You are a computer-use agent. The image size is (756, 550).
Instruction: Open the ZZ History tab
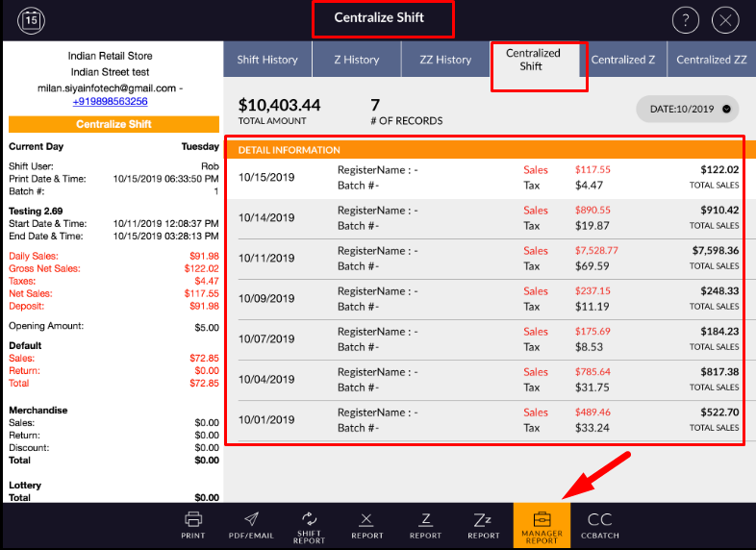pos(445,60)
